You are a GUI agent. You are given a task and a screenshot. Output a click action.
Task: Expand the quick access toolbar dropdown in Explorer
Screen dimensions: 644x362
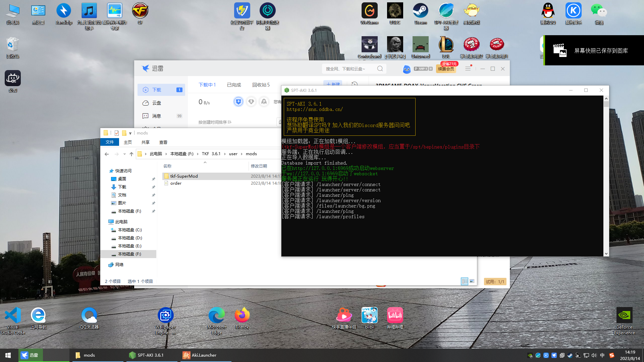(x=130, y=133)
